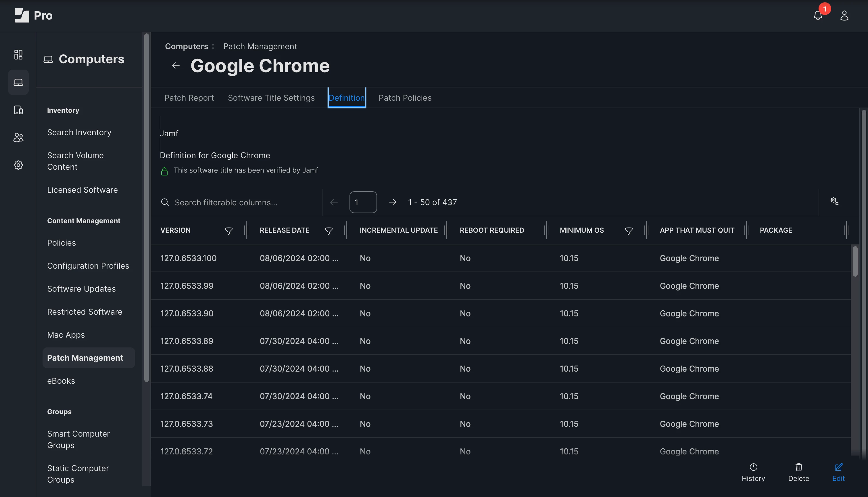
Task: Open the user account menu icon
Action: pos(844,15)
